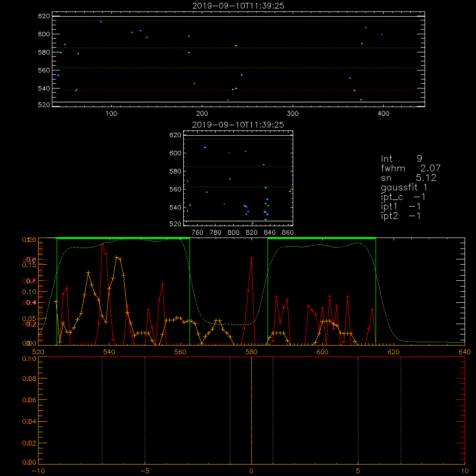Viewport: 476px width, 476px height.
Task: Click orange y-axis label 0.10 on spectrum plot
Action: point(29,292)
